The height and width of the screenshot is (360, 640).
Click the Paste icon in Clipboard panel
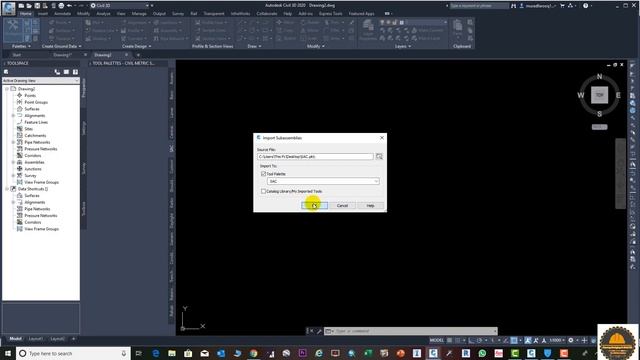click(458, 29)
